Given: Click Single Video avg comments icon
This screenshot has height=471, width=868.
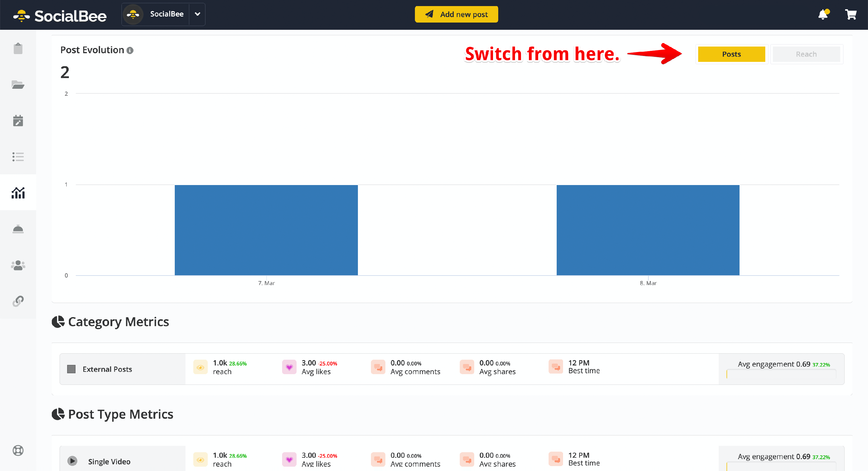Looking at the screenshot, I should point(378,459).
